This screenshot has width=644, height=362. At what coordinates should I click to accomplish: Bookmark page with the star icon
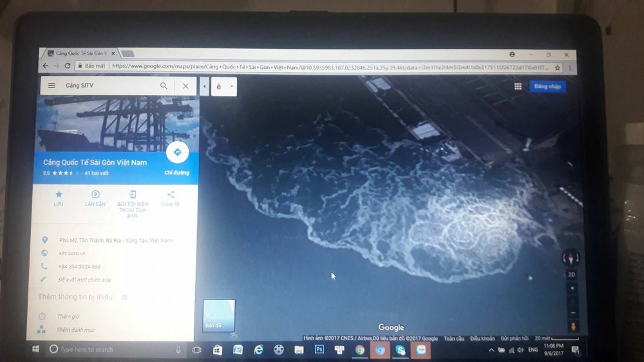tap(557, 68)
